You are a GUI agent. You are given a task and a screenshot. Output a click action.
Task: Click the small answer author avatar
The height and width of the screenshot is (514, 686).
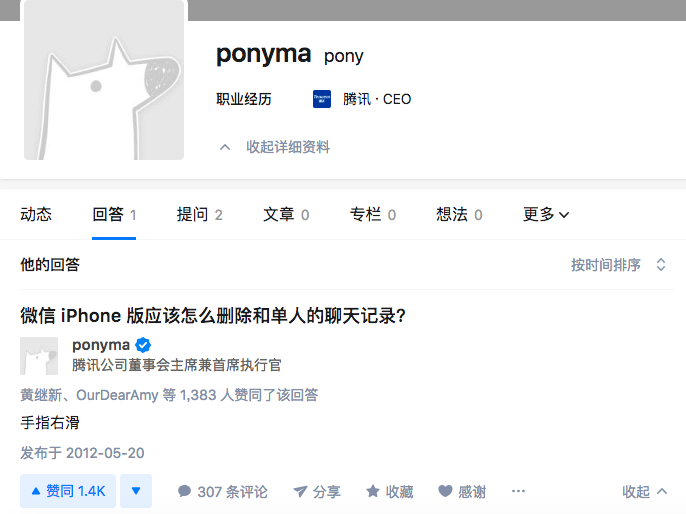pyautogui.click(x=39, y=355)
